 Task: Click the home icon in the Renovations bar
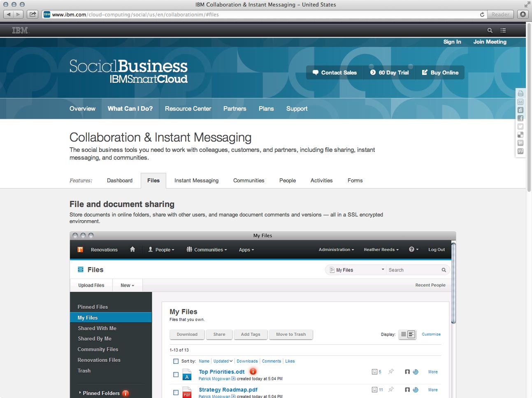pyautogui.click(x=132, y=249)
